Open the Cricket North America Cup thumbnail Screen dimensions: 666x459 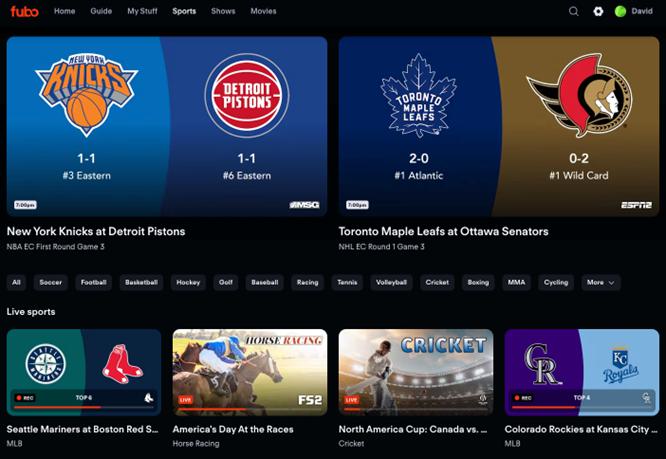click(416, 372)
